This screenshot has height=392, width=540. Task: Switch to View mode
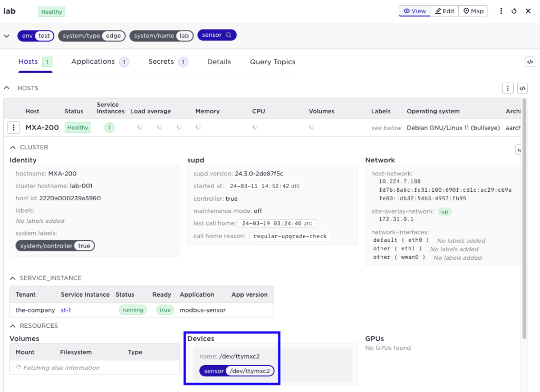414,11
